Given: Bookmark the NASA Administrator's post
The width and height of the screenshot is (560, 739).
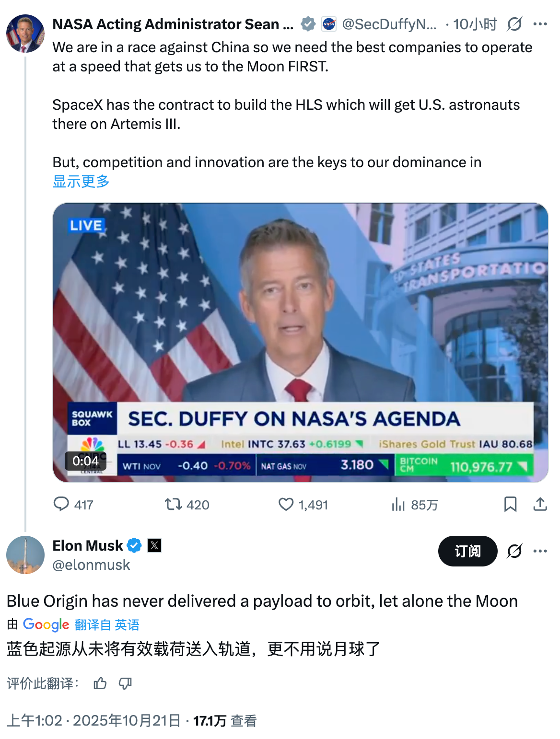Looking at the screenshot, I should tap(510, 504).
